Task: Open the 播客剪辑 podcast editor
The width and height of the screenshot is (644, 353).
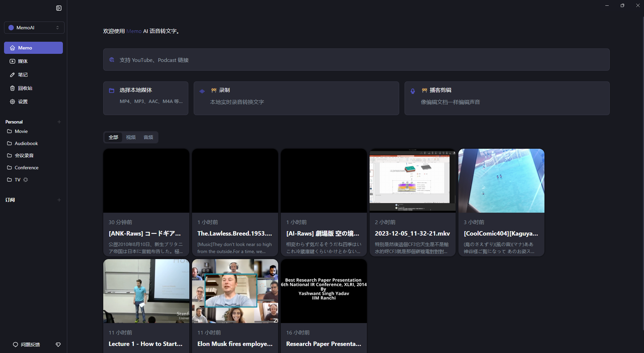Action: [x=507, y=98]
